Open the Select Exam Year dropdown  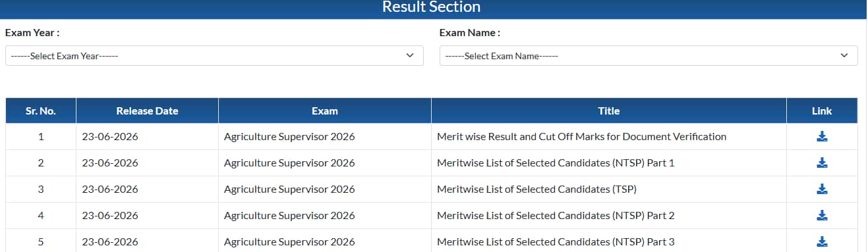[x=214, y=56]
